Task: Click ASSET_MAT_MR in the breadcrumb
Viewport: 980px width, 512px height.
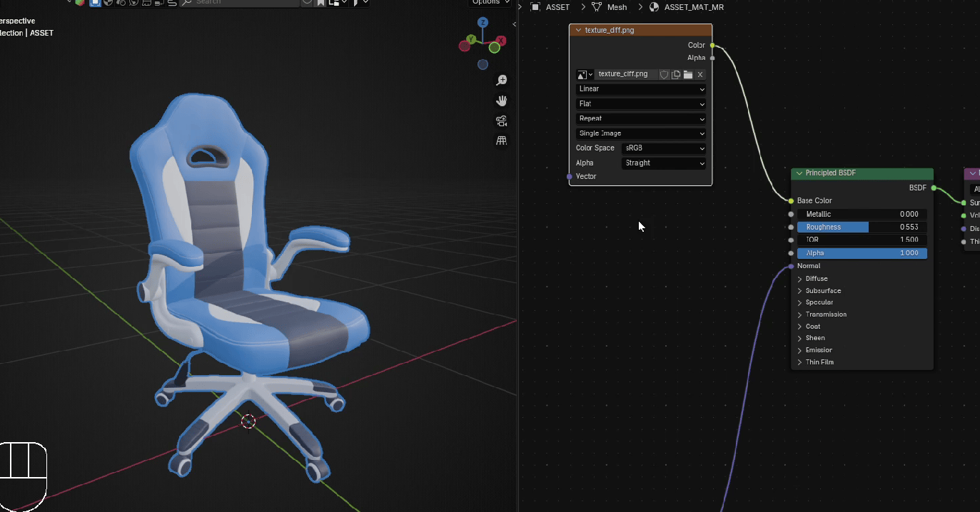Action: (693, 7)
